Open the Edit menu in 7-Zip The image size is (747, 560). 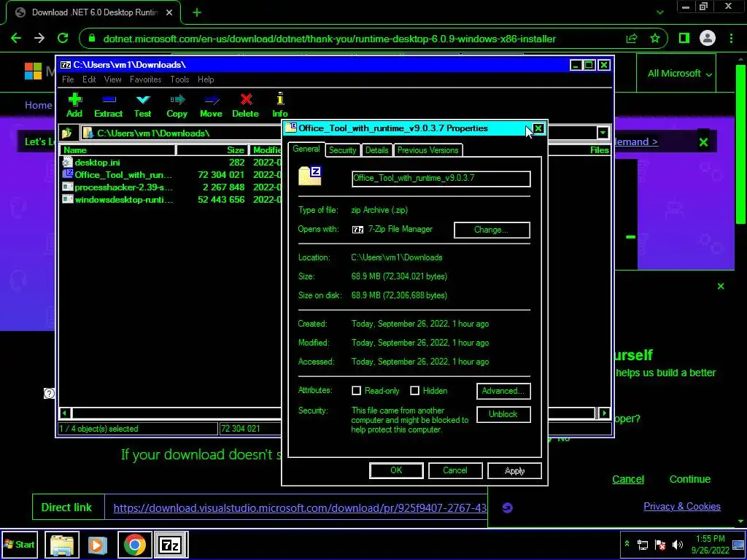click(x=89, y=79)
